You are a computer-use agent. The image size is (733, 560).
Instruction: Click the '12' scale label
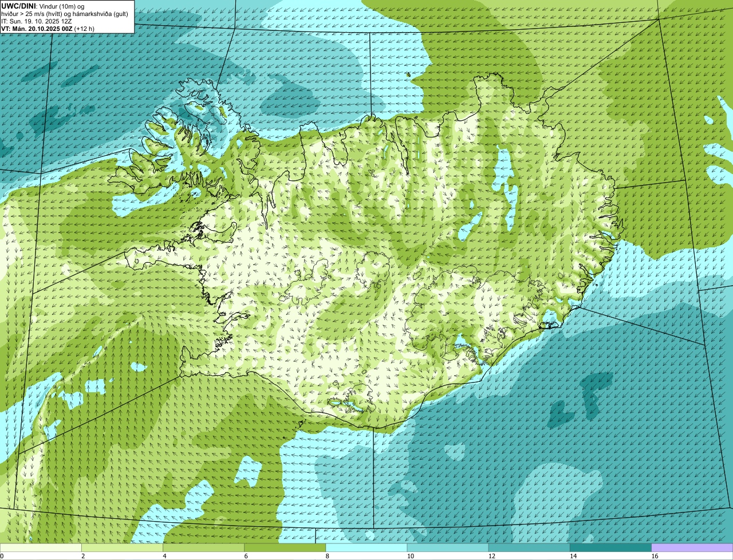pyautogui.click(x=492, y=556)
